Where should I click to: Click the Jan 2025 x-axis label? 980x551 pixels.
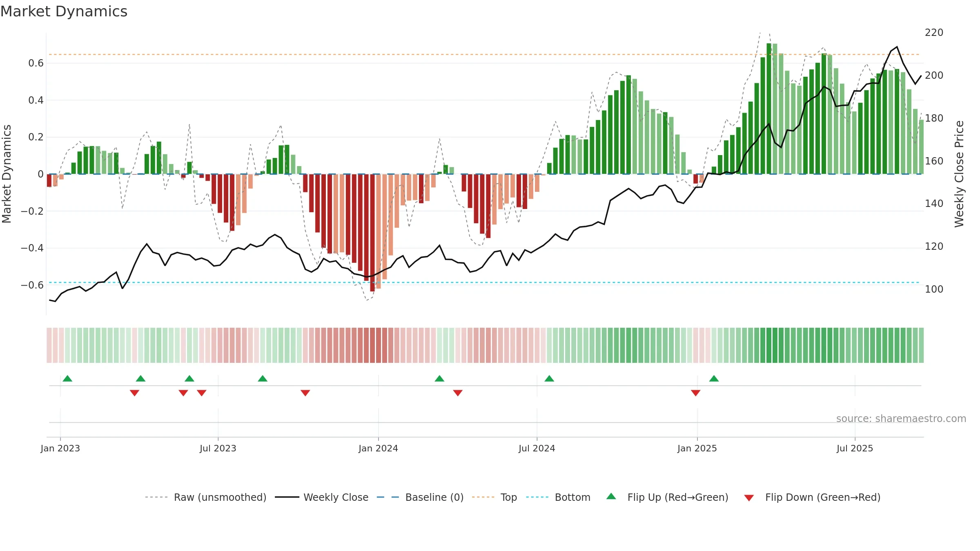coord(697,448)
